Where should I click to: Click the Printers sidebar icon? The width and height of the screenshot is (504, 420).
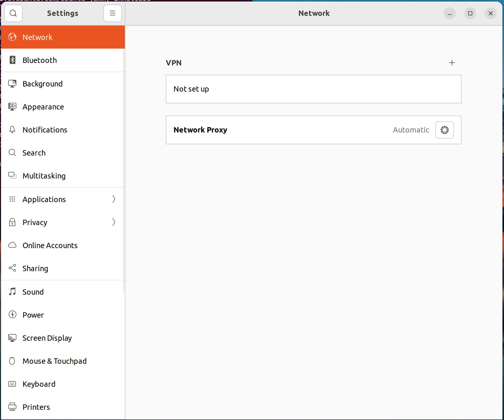coord(12,407)
